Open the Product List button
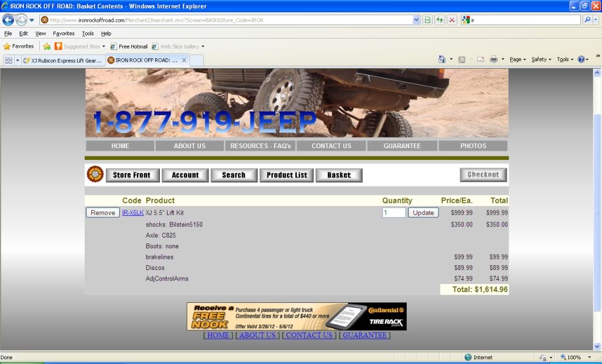Screen dimensions: 602x364 click(x=287, y=175)
